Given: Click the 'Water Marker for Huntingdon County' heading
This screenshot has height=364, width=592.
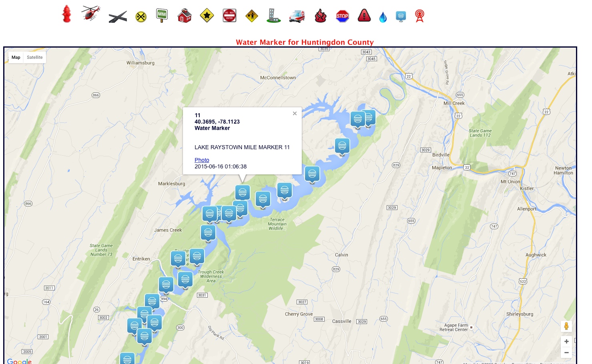Looking at the screenshot, I should (x=305, y=42).
